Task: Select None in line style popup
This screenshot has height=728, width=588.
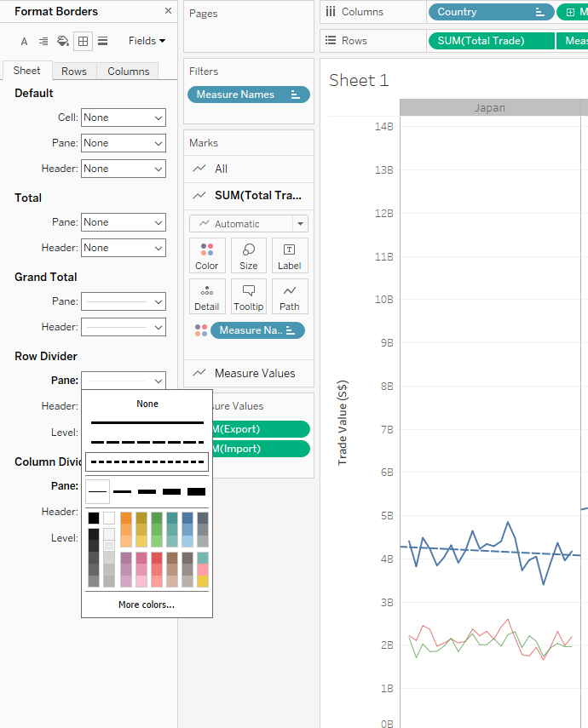Action: coord(147,404)
